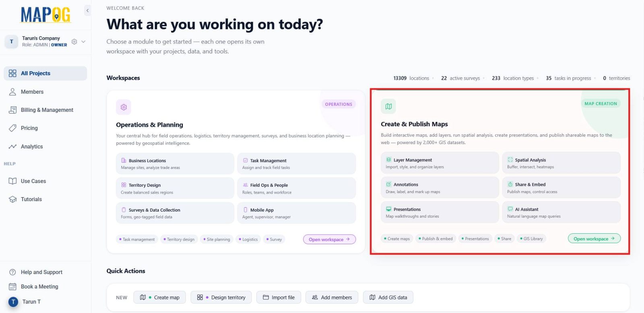Collapse the sidebar with the arrow
This screenshot has height=313, width=644.
click(87, 10)
